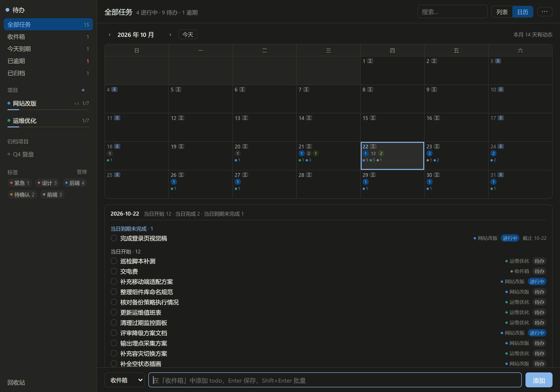Click green badge 2 on day 22
560x392 pixels.
point(381,154)
